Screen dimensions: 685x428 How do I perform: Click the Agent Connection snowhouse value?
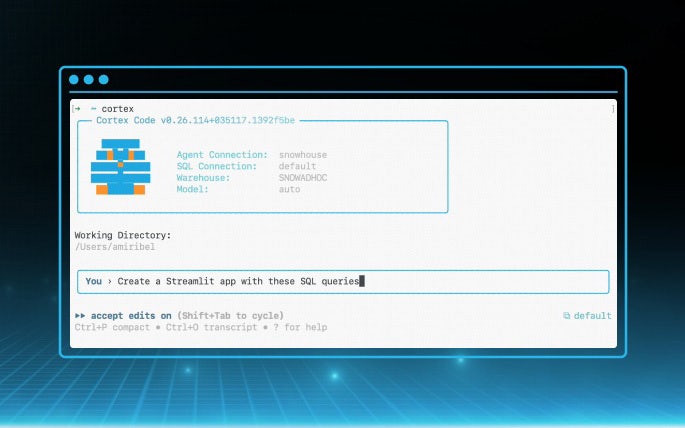click(x=303, y=155)
